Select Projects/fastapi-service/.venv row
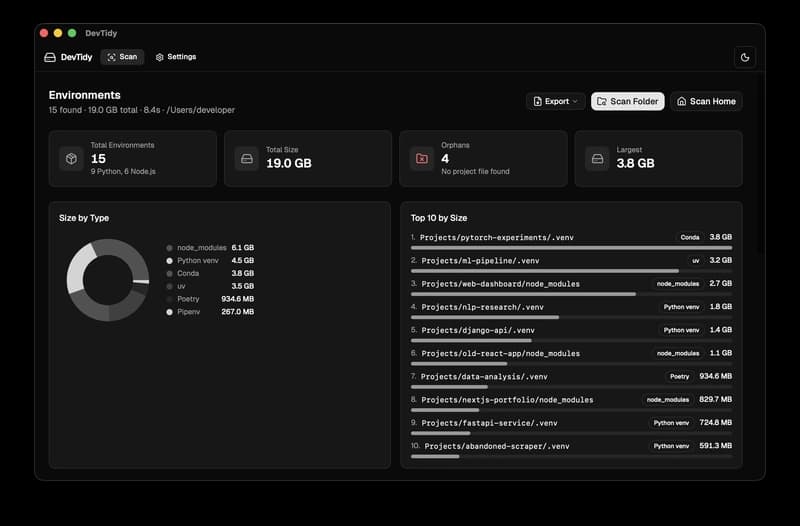Viewport: 800px width, 526px height. pyautogui.click(x=571, y=427)
